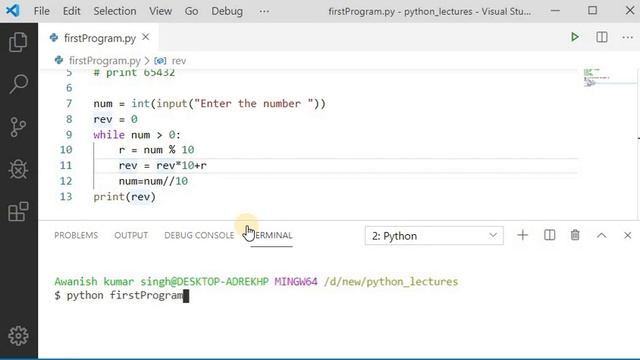The image size is (640, 360).
Task: Maximize the panel with up chevron
Action: point(602,236)
